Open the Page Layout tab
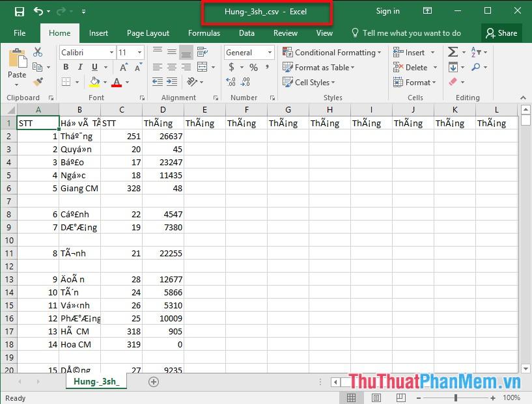Image resolution: width=532 pixels, height=404 pixels. (x=148, y=33)
